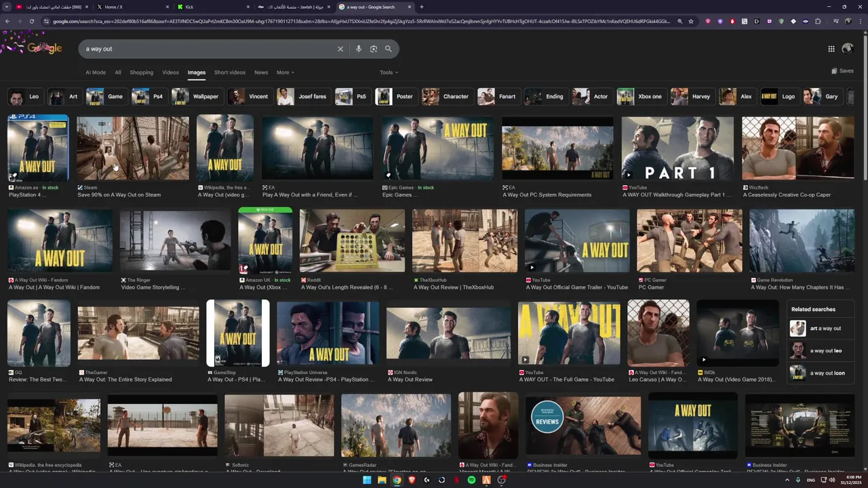Filter images by the Ending chip
This screenshot has width=868, height=488.
(545, 96)
